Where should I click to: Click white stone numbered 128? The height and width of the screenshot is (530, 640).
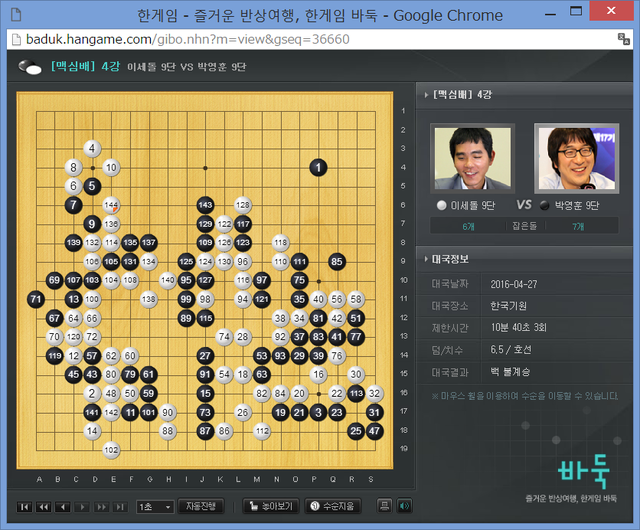tap(243, 205)
